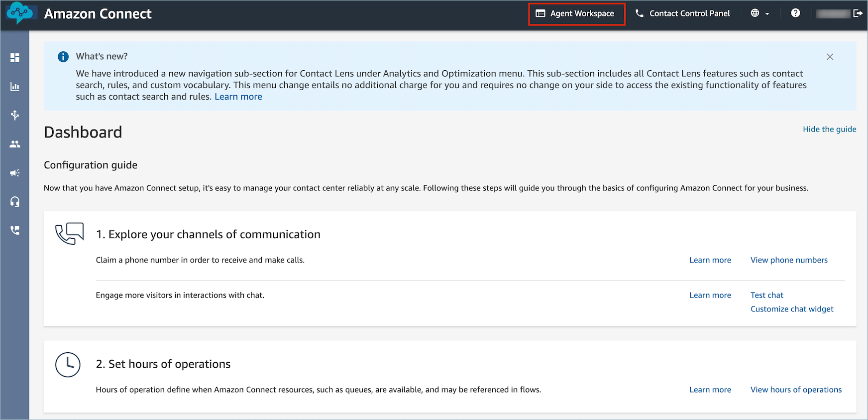Click the logout icon in header

pyautogui.click(x=858, y=13)
